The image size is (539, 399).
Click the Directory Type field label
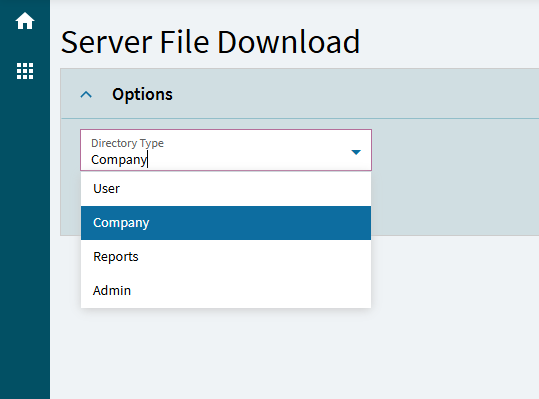(x=127, y=143)
